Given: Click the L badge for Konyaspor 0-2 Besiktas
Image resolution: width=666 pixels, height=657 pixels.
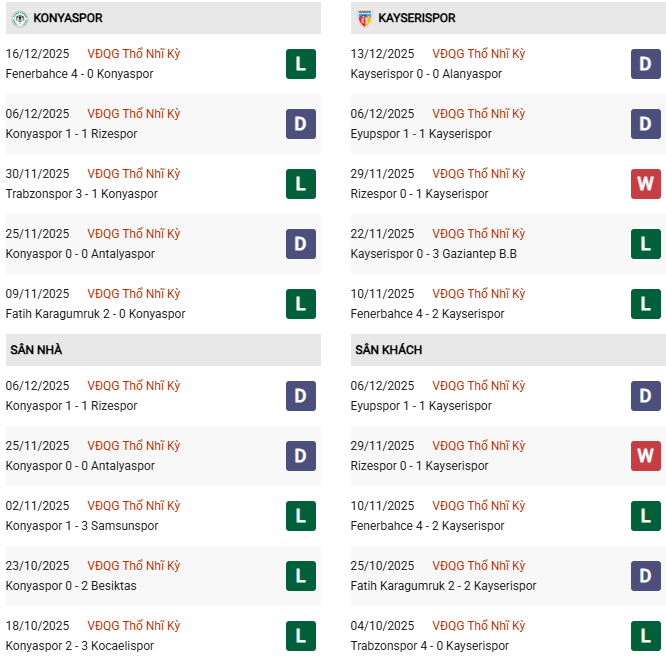Looking at the screenshot, I should pyautogui.click(x=300, y=576).
